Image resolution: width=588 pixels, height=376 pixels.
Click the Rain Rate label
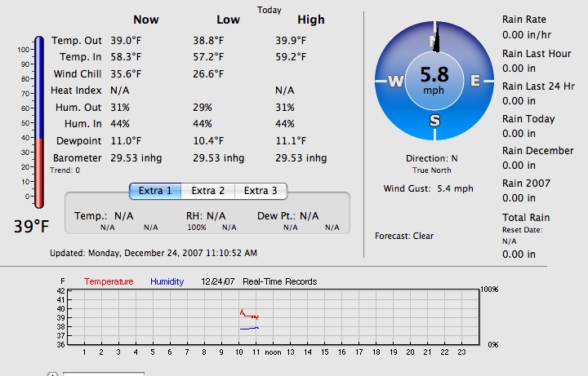coord(523,20)
